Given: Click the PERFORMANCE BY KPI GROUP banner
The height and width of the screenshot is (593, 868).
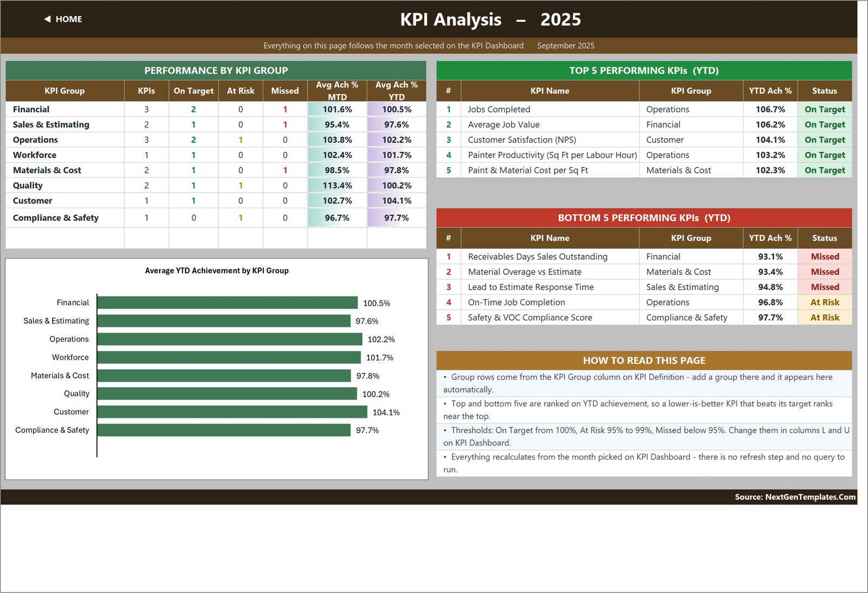Looking at the screenshot, I should click(x=216, y=70).
